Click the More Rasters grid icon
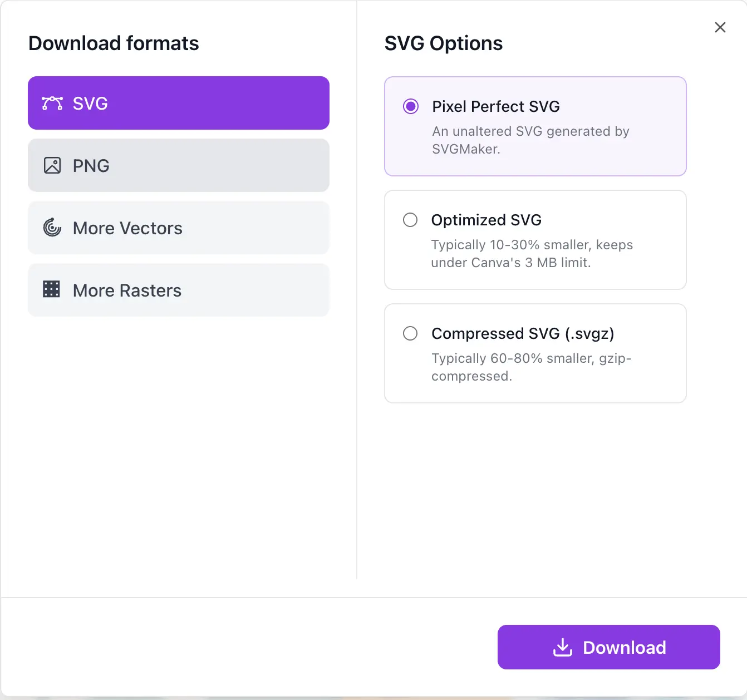The height and width of the screenshot is (700, 747). pyautogui.click(x=52, y=289)
